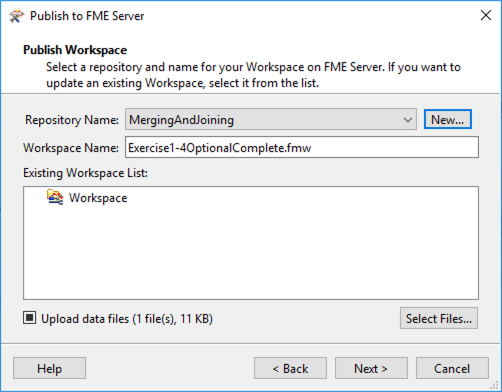Click empty area of Existing Workspace List box

coord(251,253)
